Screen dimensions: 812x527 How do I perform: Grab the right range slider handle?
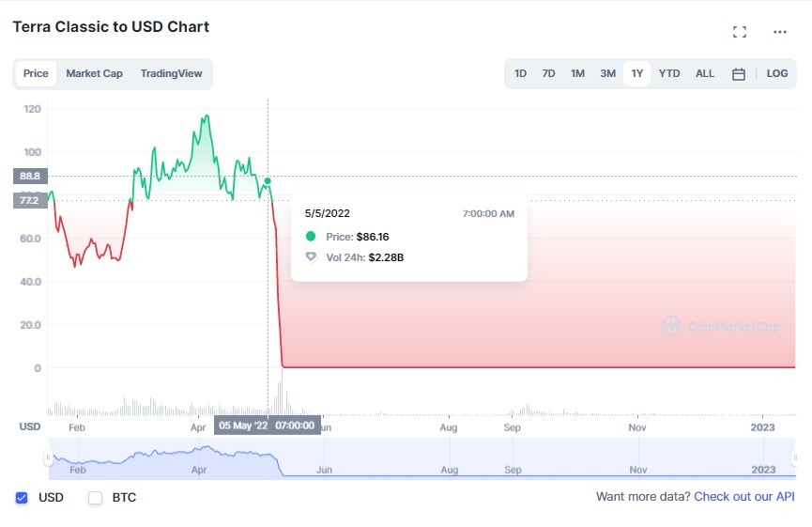[x=795, y=457]
